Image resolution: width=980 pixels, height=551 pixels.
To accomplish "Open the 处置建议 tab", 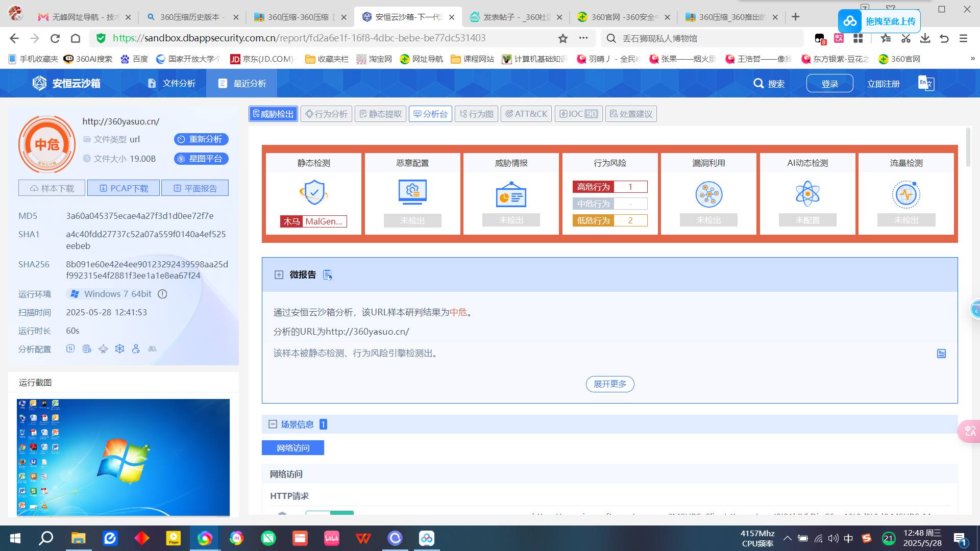I will (631, 114).
